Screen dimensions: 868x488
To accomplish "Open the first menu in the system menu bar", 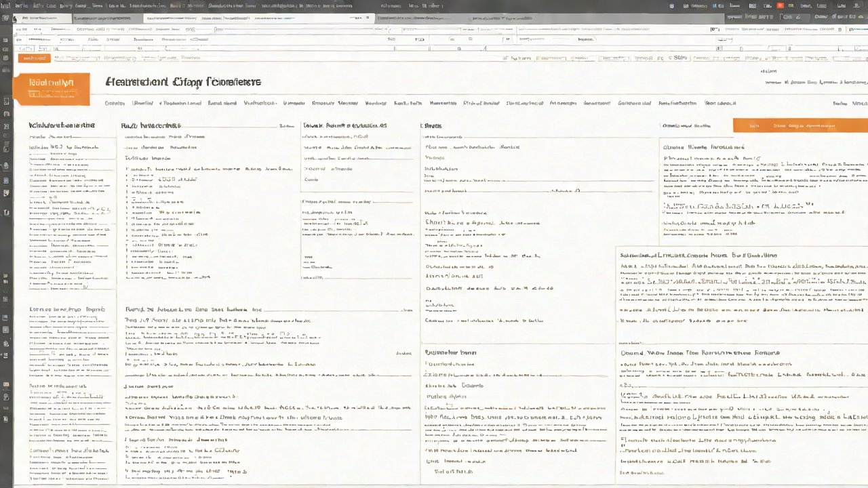I will (22, 5).
